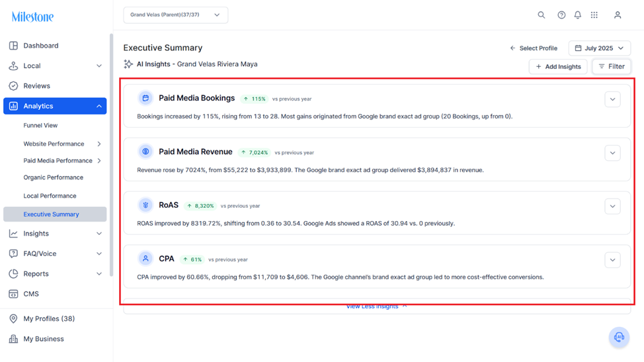Expand the Local sidebar chevron
The image size is (644, 362).
coord(99,66)
